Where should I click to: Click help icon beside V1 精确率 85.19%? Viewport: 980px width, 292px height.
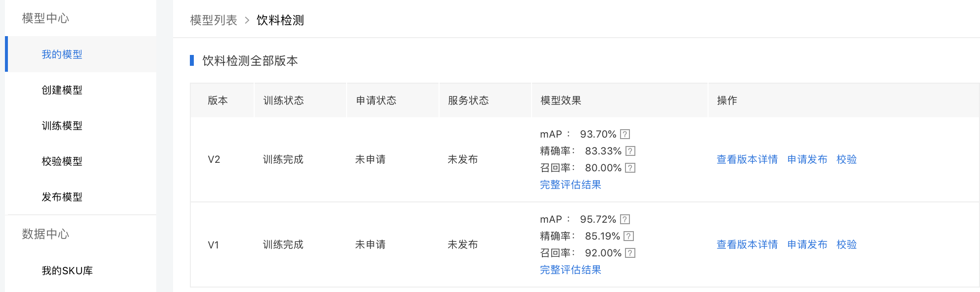tap(629, 236)
